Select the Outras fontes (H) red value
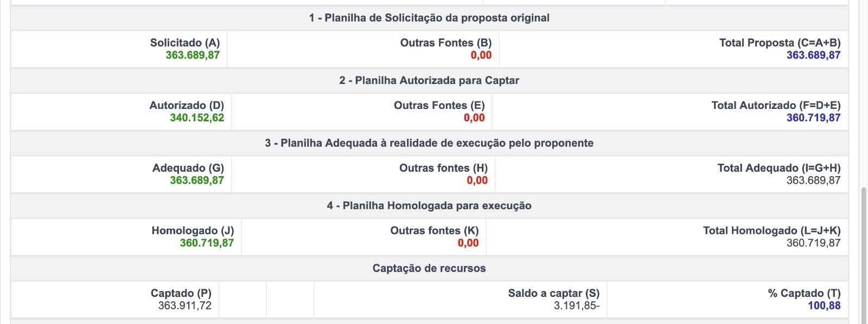868x324 pixels. 477,180
